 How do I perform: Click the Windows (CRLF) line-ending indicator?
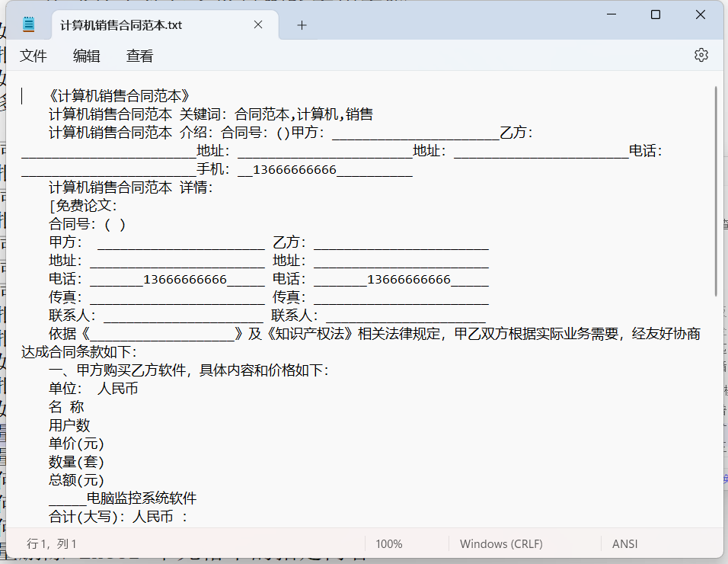click(501, 543)
